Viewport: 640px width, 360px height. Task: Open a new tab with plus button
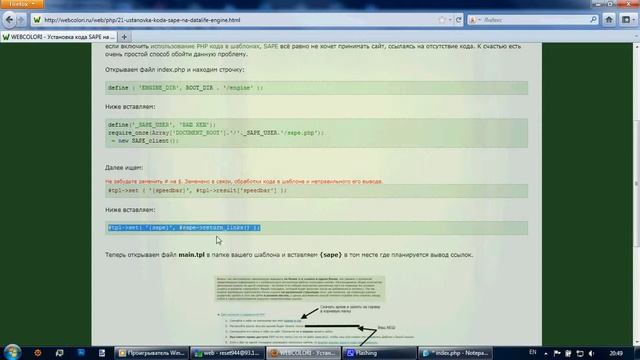124,37
